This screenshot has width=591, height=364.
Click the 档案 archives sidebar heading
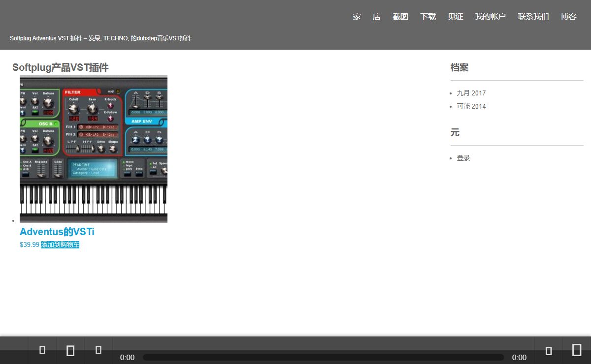(x=460, y=67)
